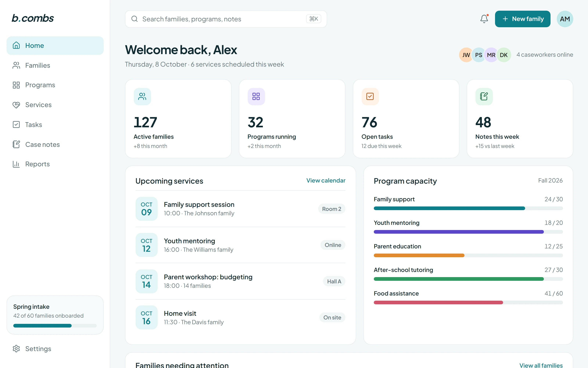
Task: Click the Spring intake progress bar
Action: 55,326
